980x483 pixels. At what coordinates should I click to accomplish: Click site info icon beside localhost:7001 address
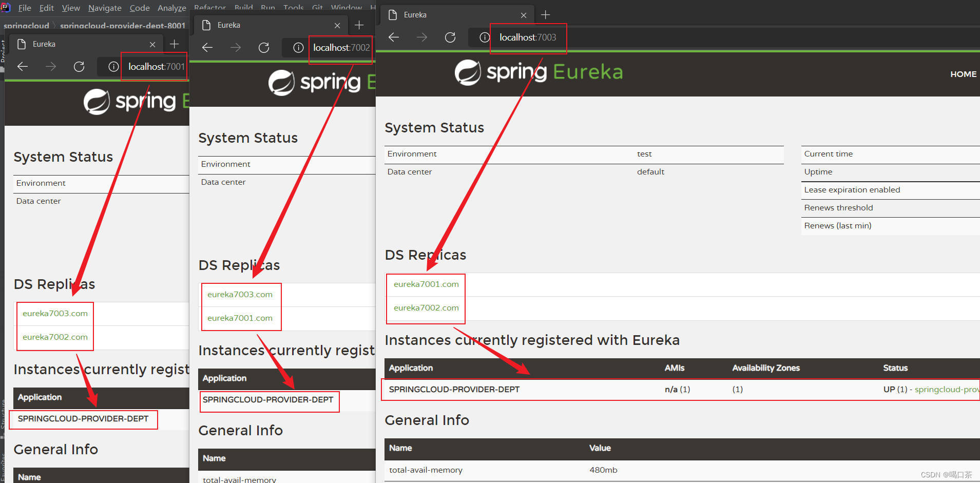[113, 67]
